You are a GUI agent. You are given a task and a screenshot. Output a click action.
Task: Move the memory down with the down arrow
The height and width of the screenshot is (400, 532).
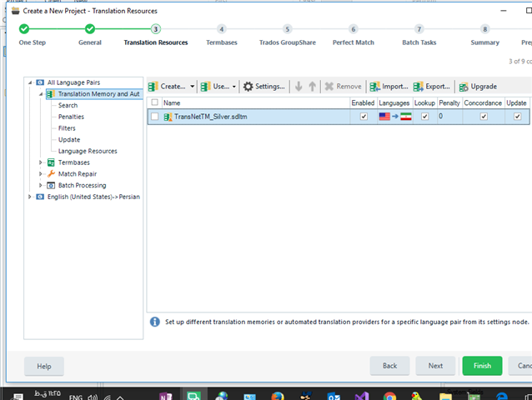click(299, 87)
